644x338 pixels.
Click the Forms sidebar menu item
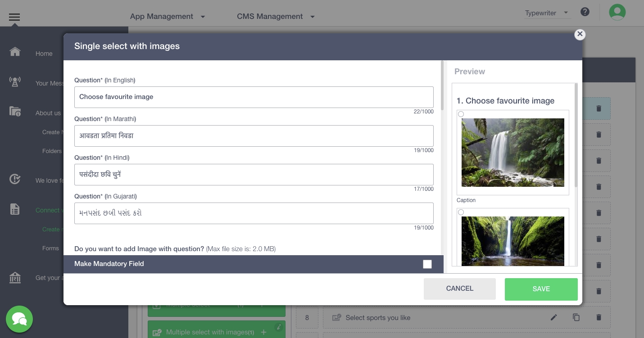(50, 248)
